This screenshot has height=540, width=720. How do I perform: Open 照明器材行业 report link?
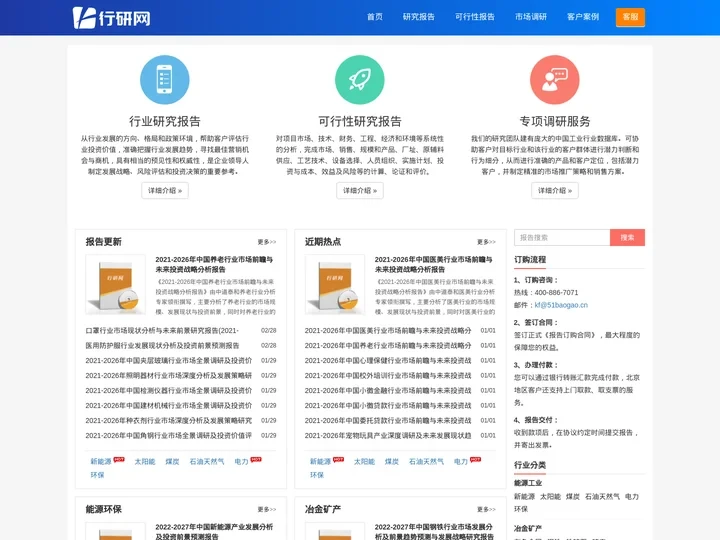click(169, 376)
